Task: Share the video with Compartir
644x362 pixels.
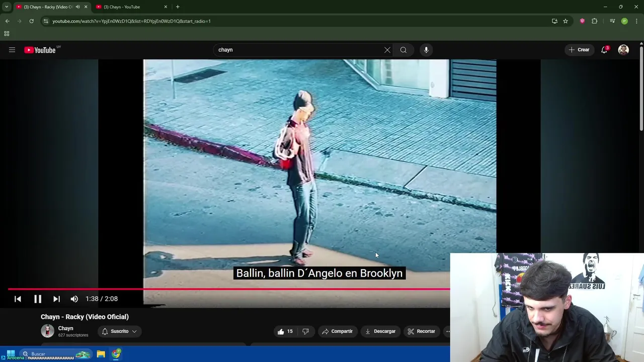Action: coord(337,331)
